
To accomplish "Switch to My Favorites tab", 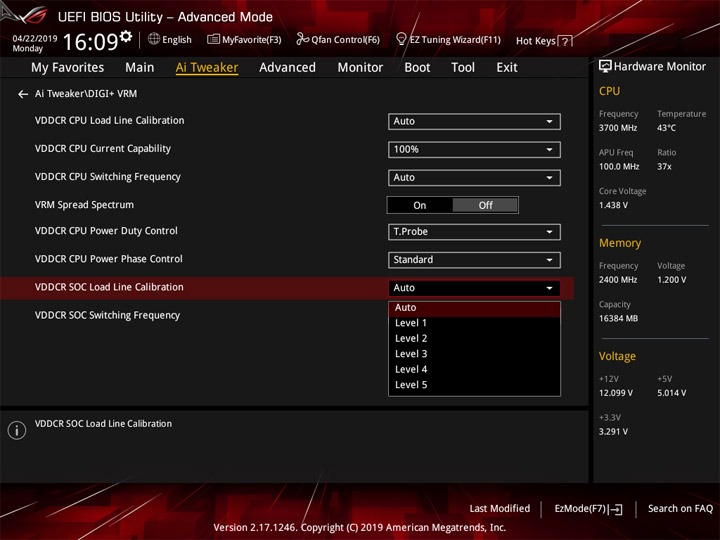I will tap(68, 68).
